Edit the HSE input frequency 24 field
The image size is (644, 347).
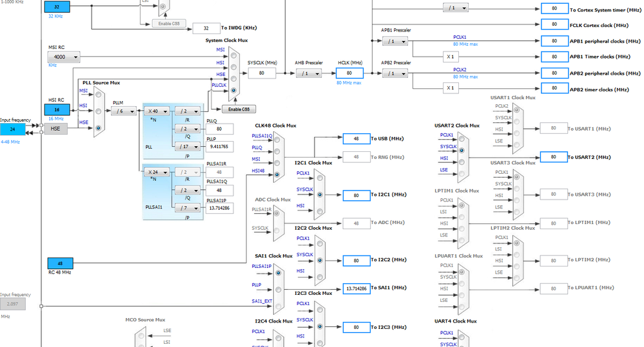pos(13,129)
